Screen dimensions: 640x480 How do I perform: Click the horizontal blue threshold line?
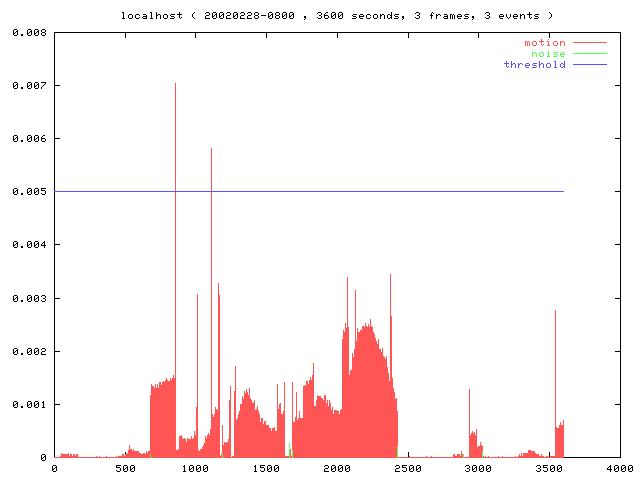pyautogui.click(x=400, y=191)
